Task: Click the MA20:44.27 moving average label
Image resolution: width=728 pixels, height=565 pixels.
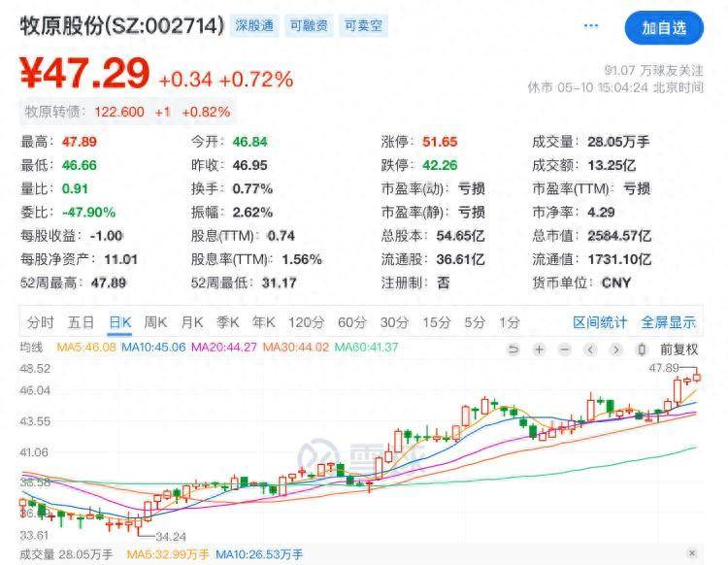Action: [x=224, y=348]
